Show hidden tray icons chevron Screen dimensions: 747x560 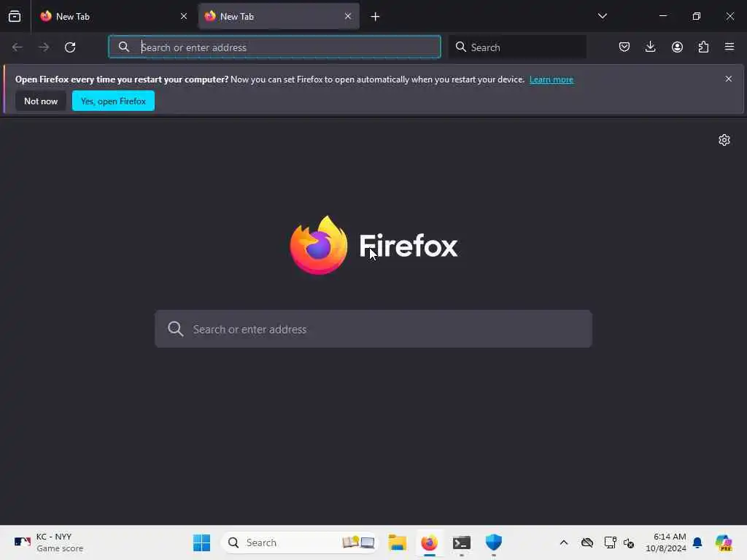(x=564, y=542)
